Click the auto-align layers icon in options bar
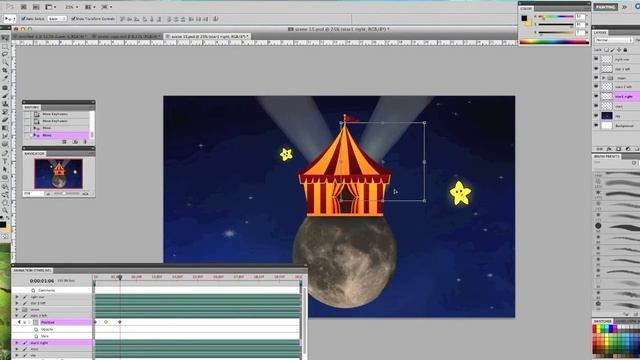Image resolution: width=640 pixels, height=360 pixels. [x=216, y=19]
